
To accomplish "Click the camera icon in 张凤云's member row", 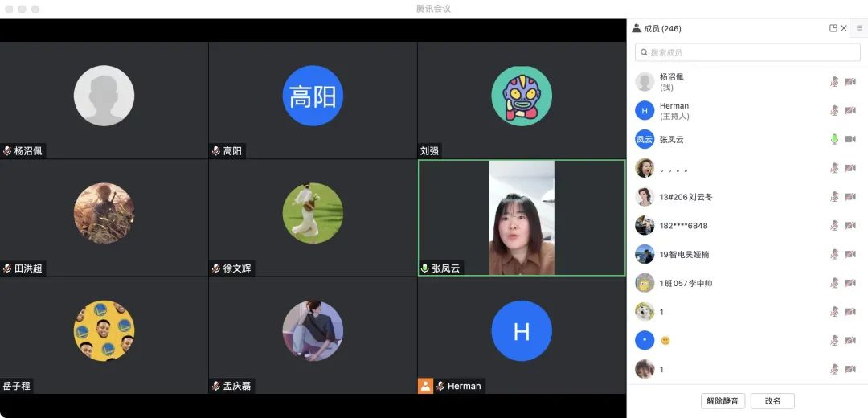I will (x=850, y=139).
